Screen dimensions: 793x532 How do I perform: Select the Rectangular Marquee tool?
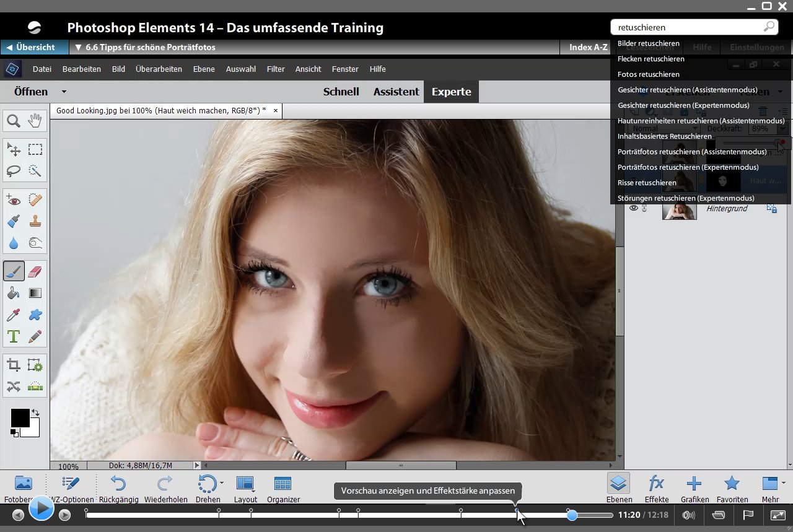pyautogui.click(x=35, y=150)
